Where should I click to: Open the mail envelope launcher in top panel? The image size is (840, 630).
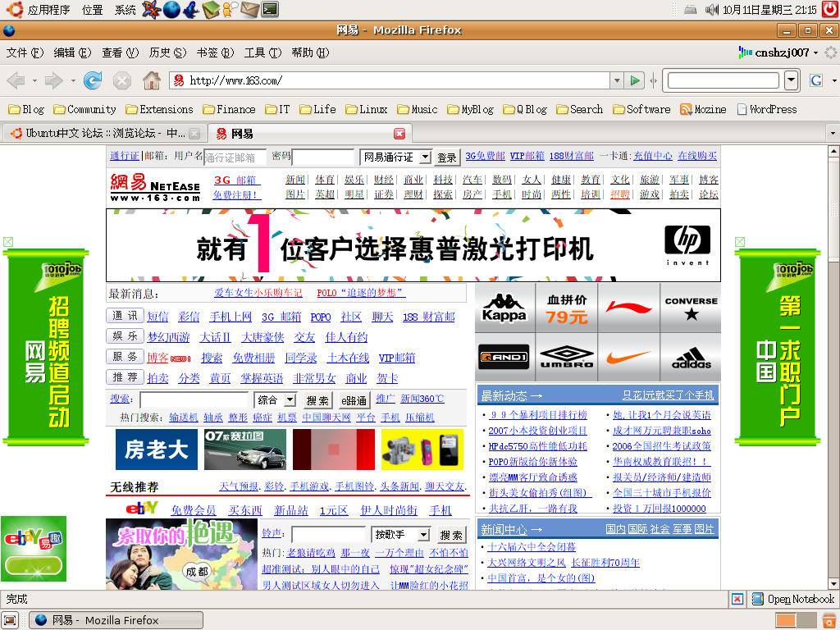(x=249, y=9)
